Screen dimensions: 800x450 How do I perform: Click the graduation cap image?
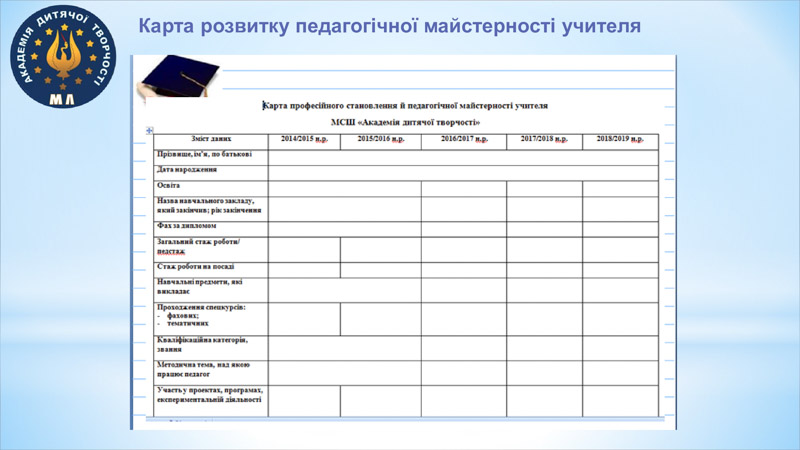179,77
